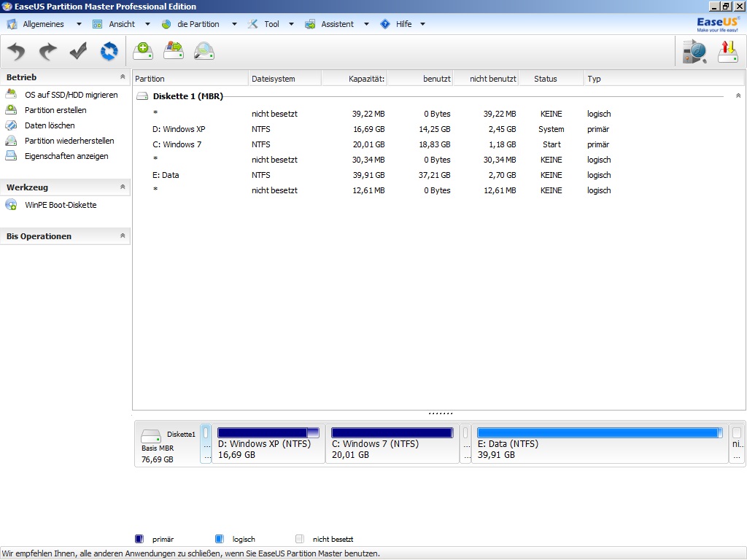Click the backup arrows icon at toolbar right
Viewport: 747px width, 560px height.
click(x=728, y=52)
